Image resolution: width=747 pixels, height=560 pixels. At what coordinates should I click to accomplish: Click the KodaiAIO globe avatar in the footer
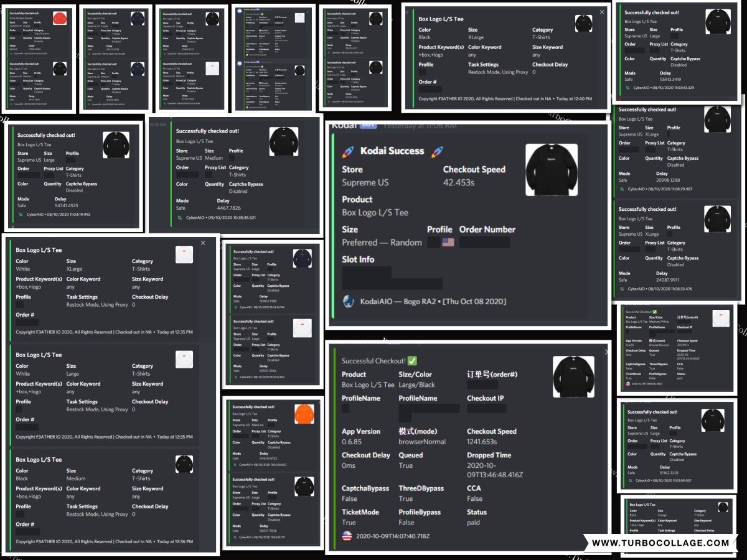[x=348, y=300]
